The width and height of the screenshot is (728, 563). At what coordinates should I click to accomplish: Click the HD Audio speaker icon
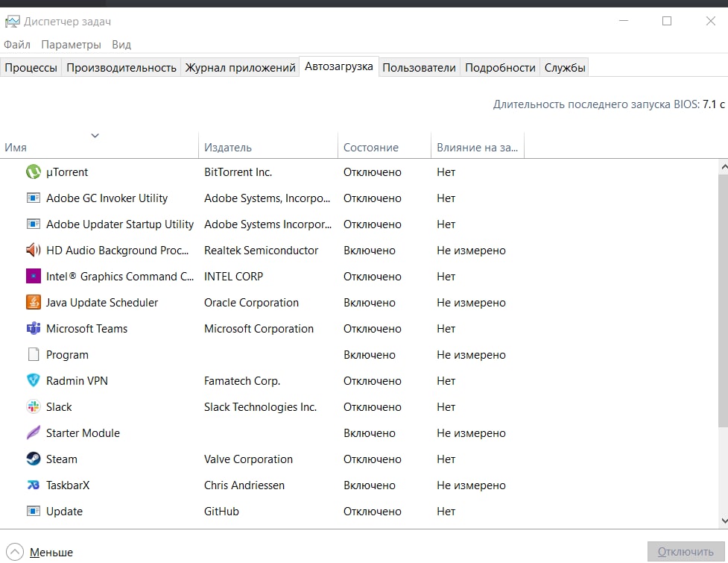point(34,250)
